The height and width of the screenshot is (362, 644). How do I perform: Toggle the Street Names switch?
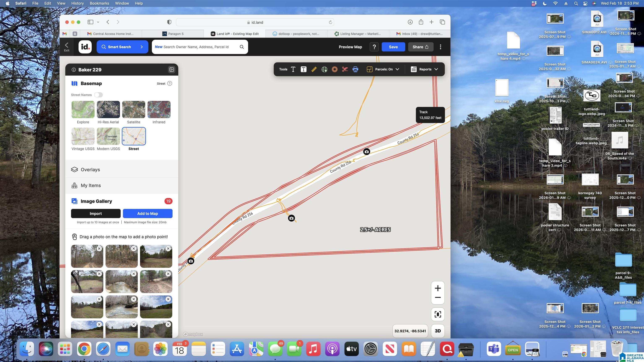point(98,95)
